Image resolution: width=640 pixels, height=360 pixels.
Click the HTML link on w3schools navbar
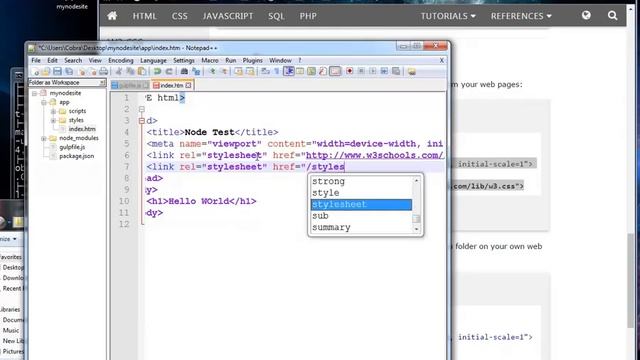point(144,16)
